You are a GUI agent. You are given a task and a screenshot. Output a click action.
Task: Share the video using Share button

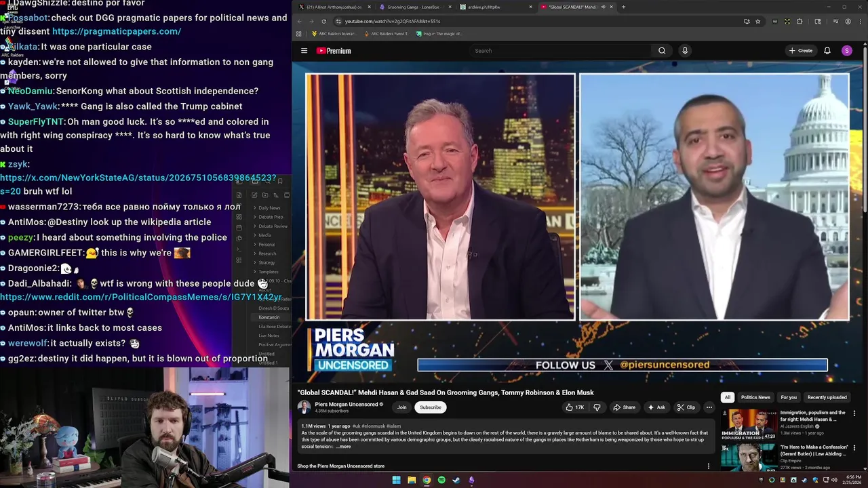pyautogui.click(x=625, y=407)
